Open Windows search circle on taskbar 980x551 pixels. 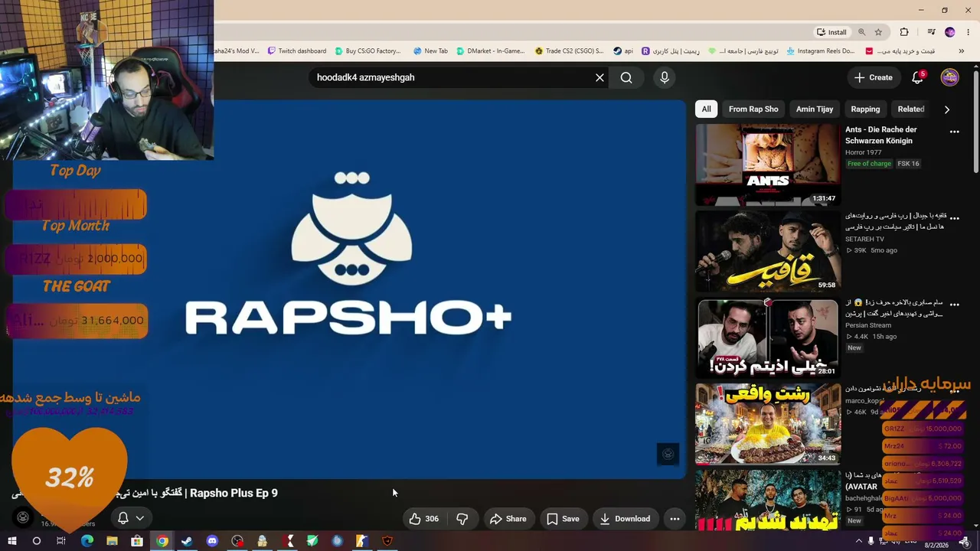pyautogui.click(x=36, y=541)
